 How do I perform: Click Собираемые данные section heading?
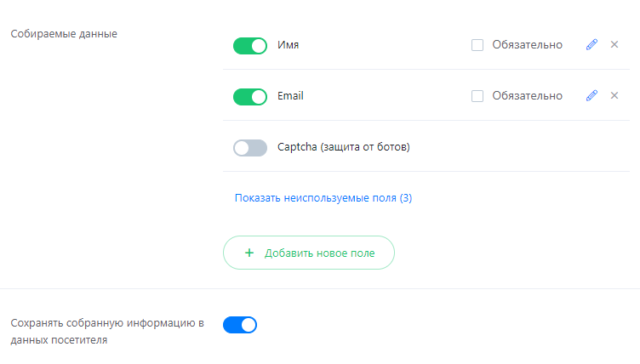[64, 34]
